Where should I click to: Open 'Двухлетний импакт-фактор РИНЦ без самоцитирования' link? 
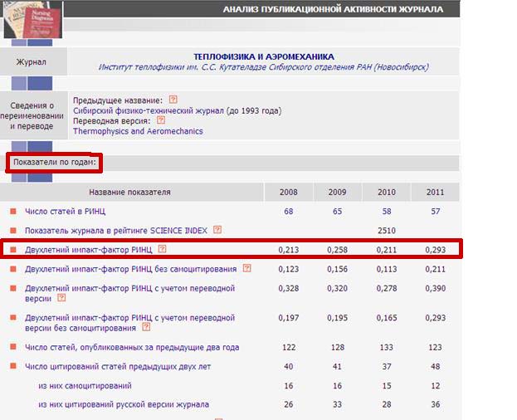pyautogui.click(x=131, y=269)
